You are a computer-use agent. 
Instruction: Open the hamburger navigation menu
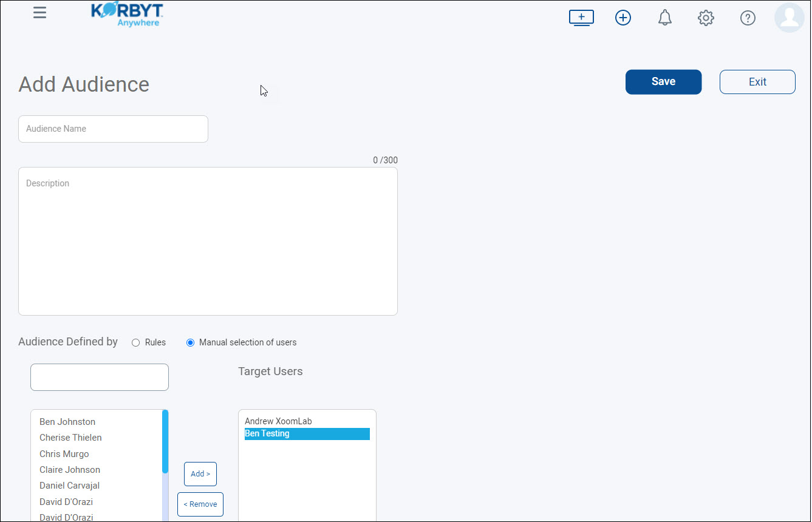(39, 13)
